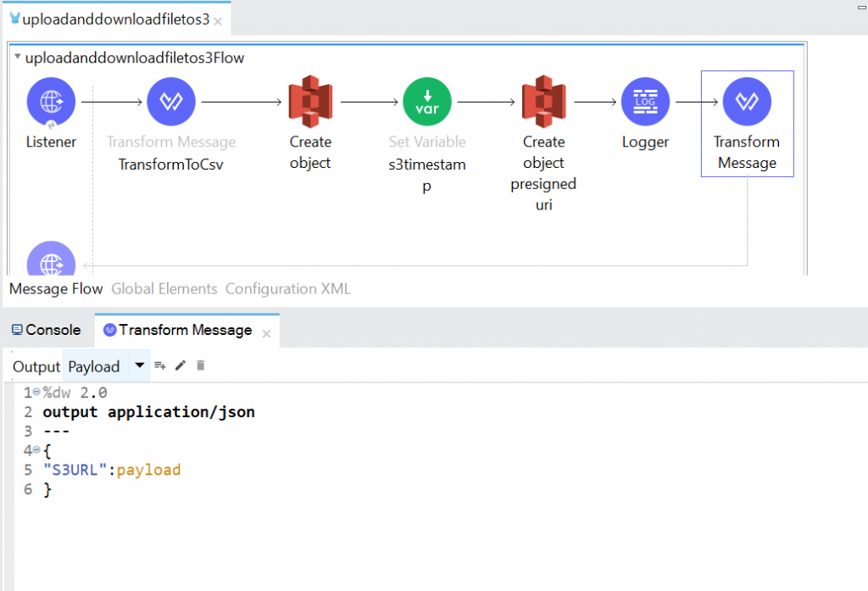Image resolution: width=868 pixels, height=591 pixels.
Task: Switch to the Console tab
Action: pyautogui.click(x=45, y=330)
